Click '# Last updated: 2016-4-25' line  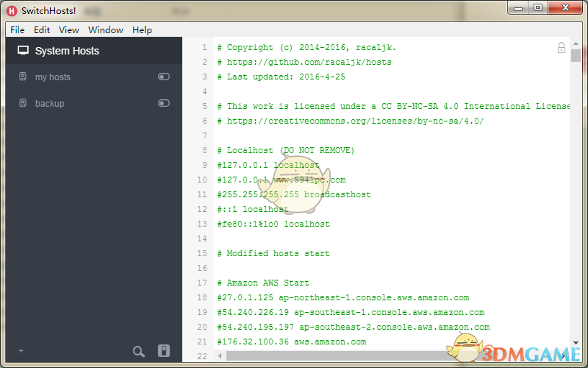tap(282, 77)
